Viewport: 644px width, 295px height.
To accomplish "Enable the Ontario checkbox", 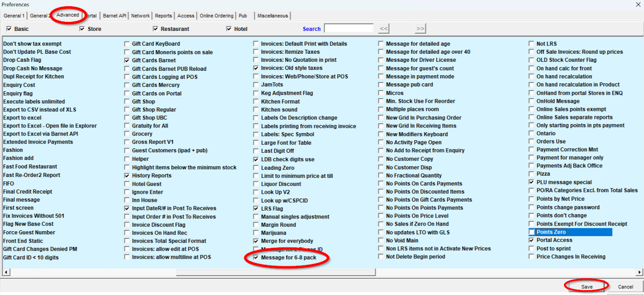I will 532,134.
